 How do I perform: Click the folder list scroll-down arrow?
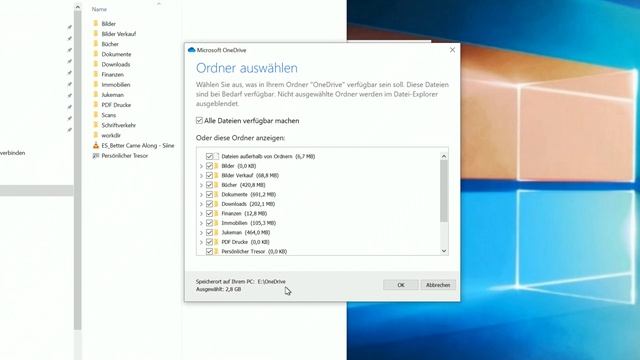click(444, 251)
